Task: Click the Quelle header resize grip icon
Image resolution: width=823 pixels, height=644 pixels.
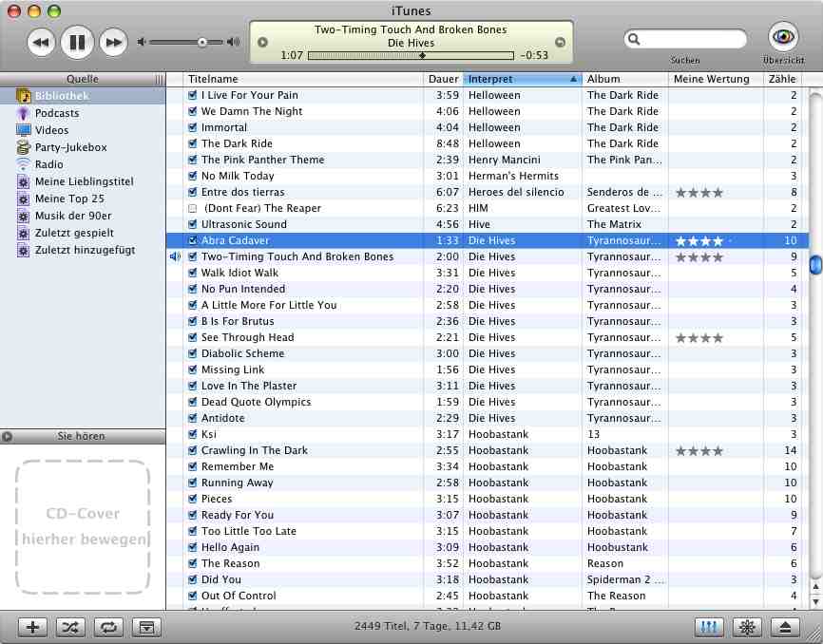Action: coord(159,80)
